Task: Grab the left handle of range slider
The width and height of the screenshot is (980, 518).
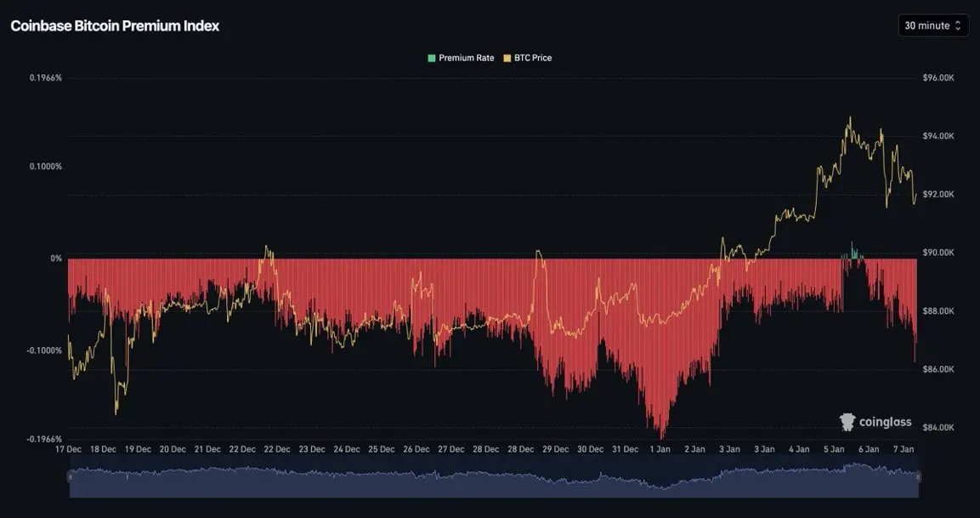Action: 70,476
